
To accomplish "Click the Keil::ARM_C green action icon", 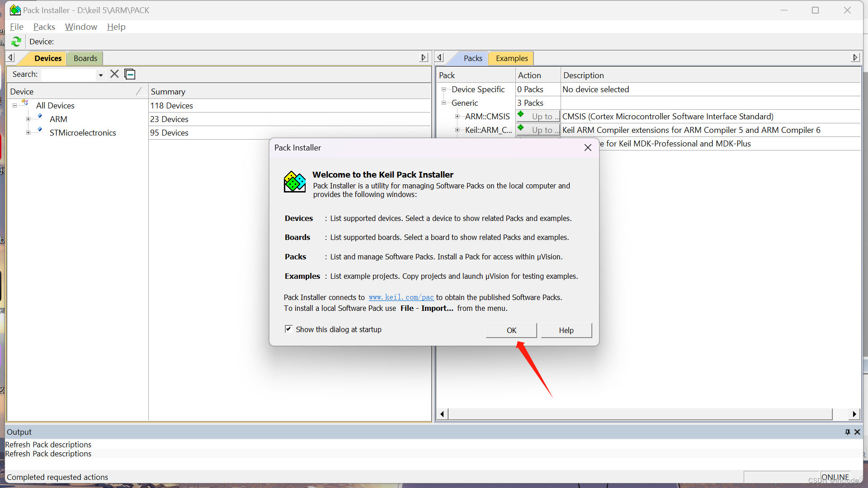I will [x=521, y=128].
